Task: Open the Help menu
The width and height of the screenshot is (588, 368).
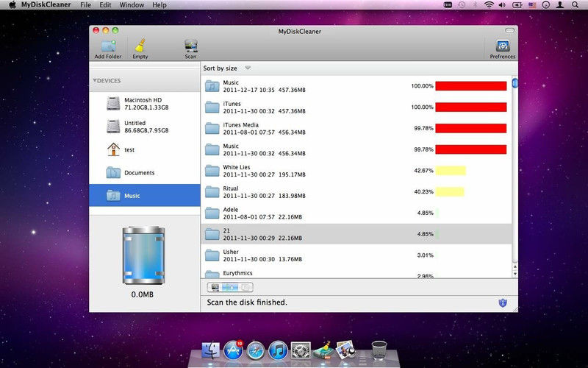Action: (159, 5)
